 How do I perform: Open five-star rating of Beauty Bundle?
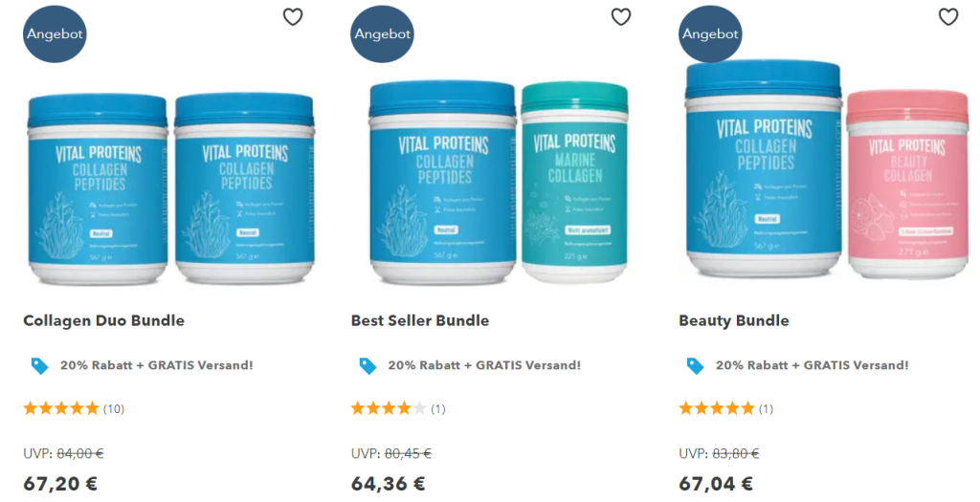coord(726,409)
